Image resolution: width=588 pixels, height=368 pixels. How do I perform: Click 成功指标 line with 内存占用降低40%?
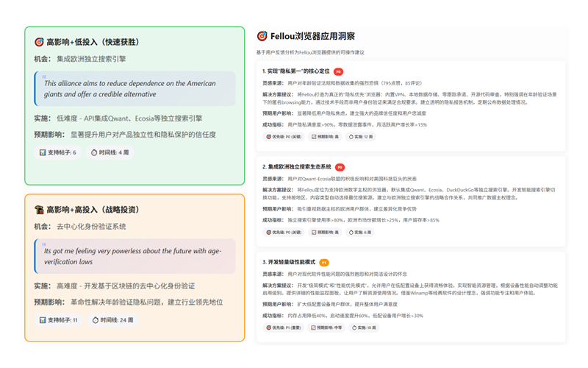(x=343, y=316)
